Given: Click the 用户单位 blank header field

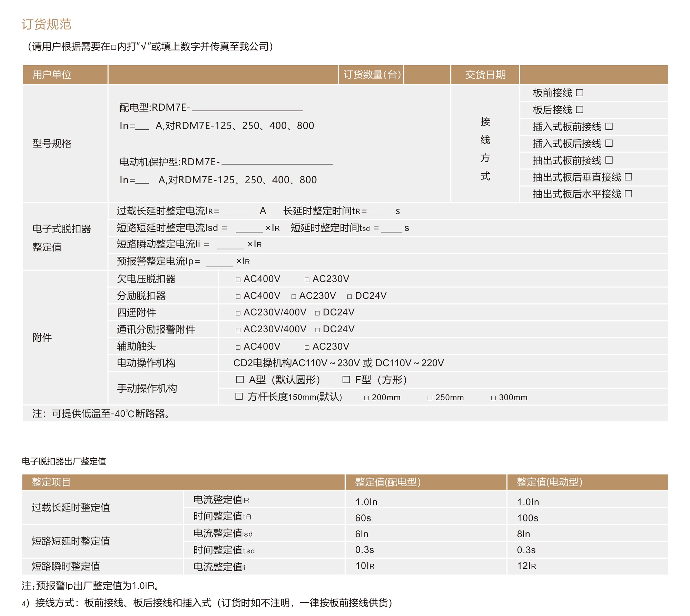Looking at the screenshot, I should click(223, 75).
